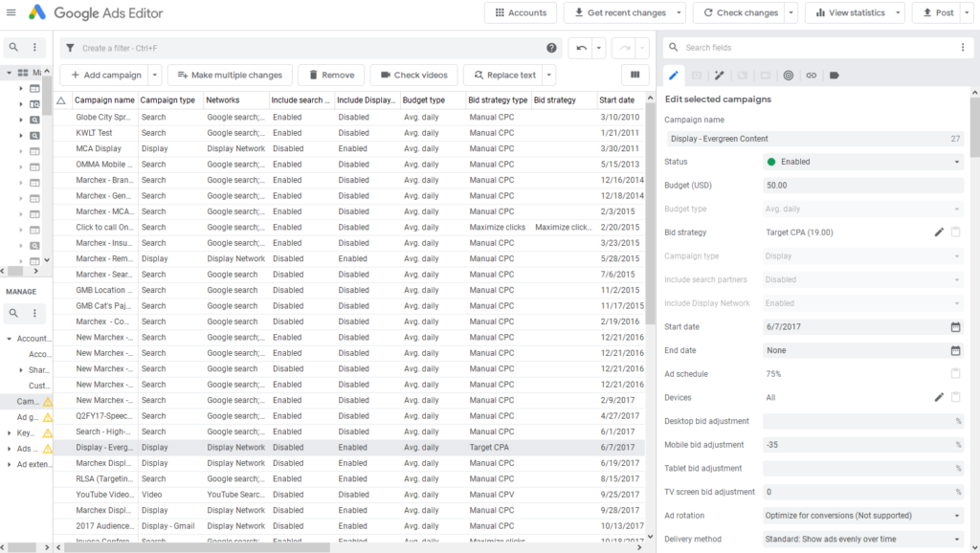The width and height of the screenshot is (980, 553).
Task: Click the warning icon beside Keywords
Action: (x=48, y=433)
